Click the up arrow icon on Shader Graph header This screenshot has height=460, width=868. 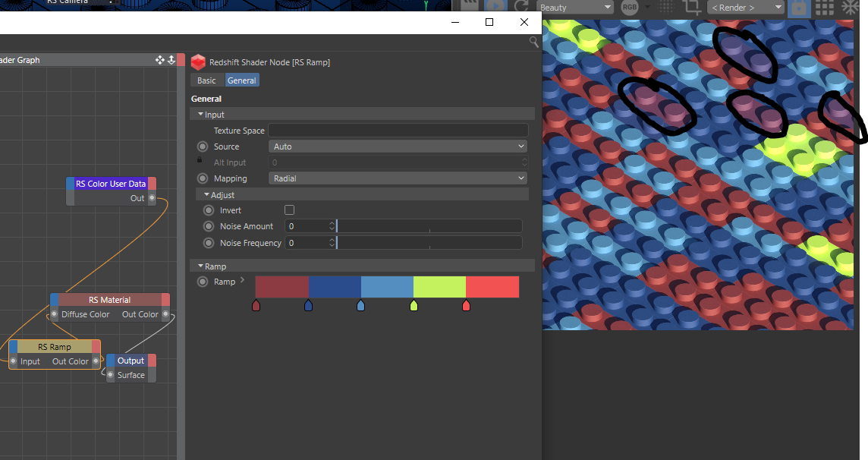171,60
